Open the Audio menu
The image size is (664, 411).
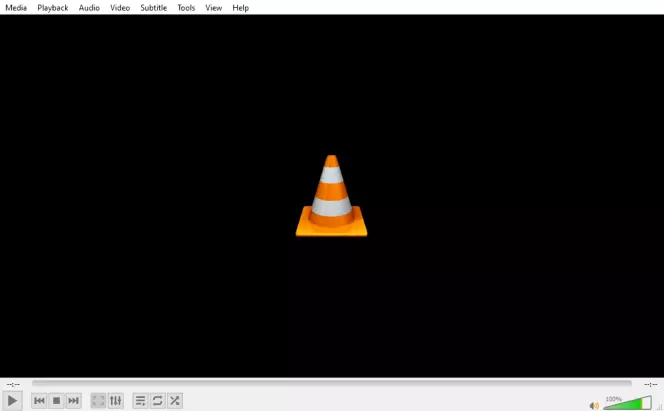(89, 8)
